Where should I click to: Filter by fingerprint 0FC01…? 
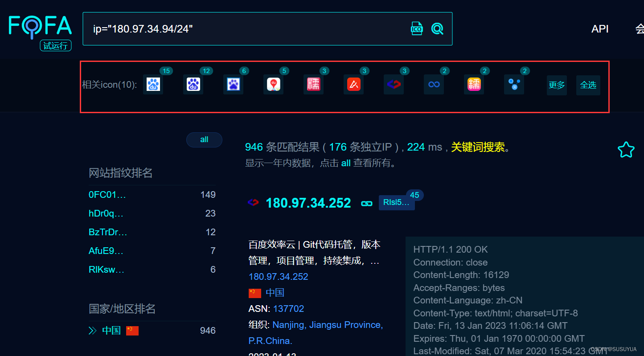click(107, 195)
